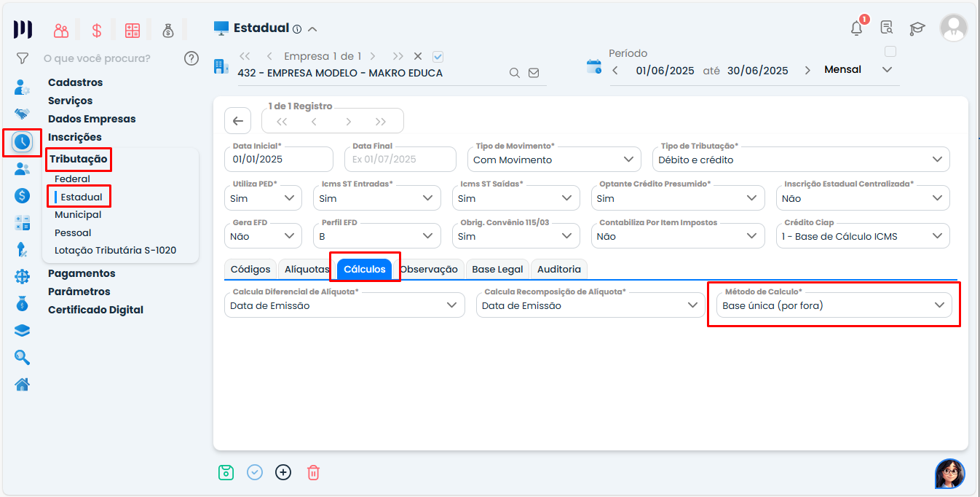The image size is (980, 497).
Task: Open the notifications bell
Action: (857, 28)
